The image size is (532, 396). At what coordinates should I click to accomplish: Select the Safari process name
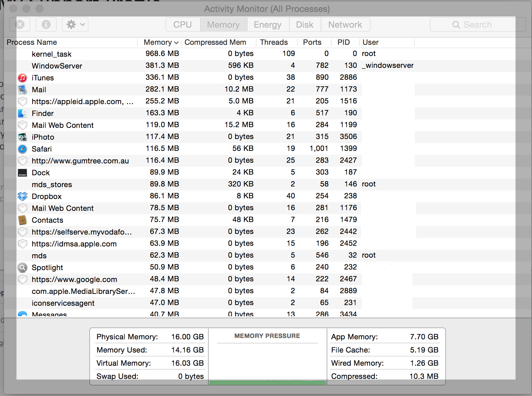(x=42, y=149)
